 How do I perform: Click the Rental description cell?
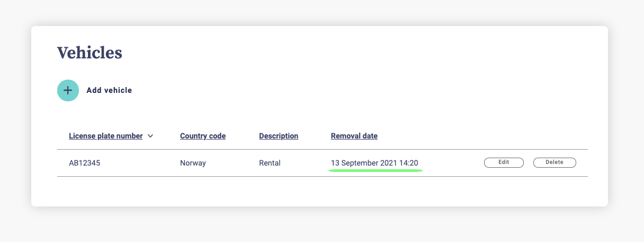click(270, 163)
